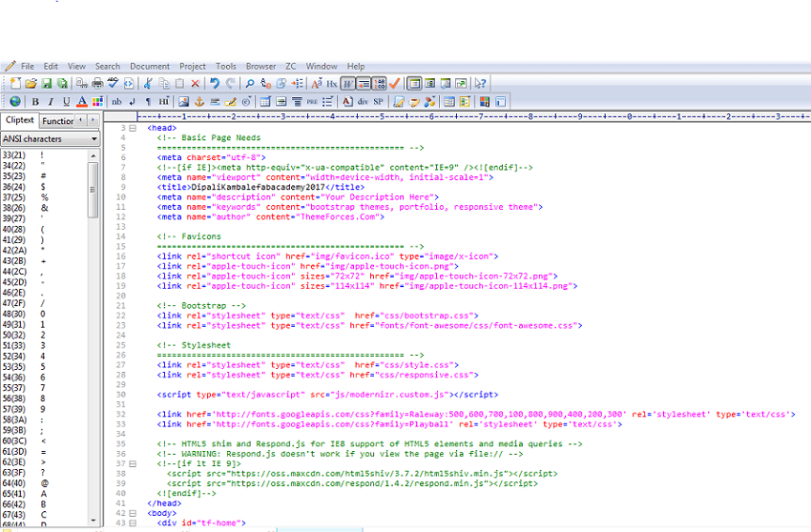Viewport: 811px width, 532px height.
Task: Insert an anchor link icon
Action: tap(199, 101)
